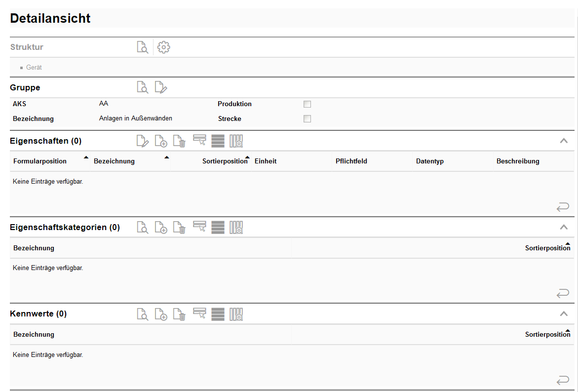This screenshot has height=392, width=578.
Task: Click delete icon in Eigenschaftskategorien toolbar
Action: tap(179, 228)
